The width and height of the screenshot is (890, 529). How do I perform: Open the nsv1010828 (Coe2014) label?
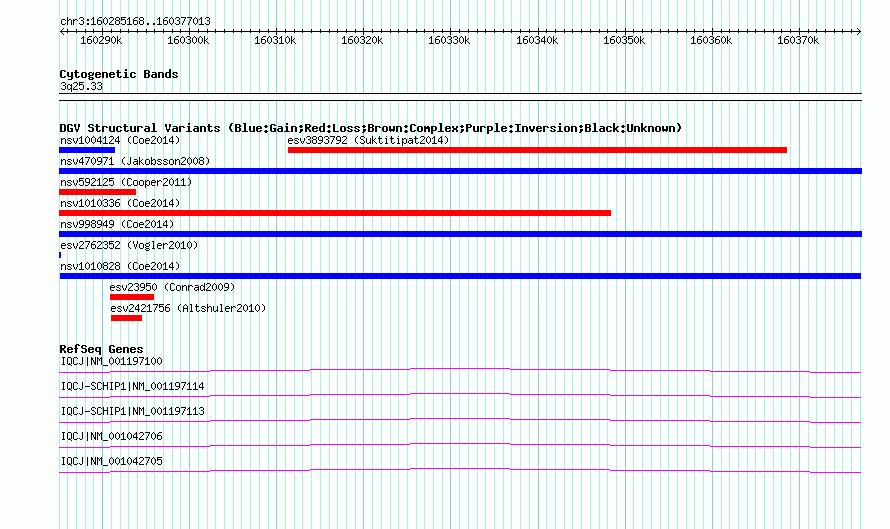click(x=120, y=266)
